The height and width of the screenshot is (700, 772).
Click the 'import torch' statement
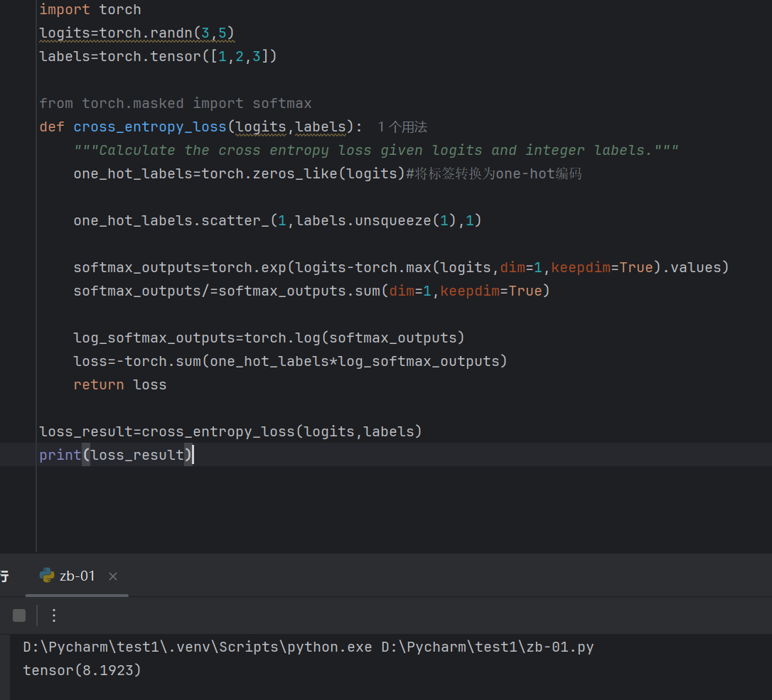pos(90,9)
